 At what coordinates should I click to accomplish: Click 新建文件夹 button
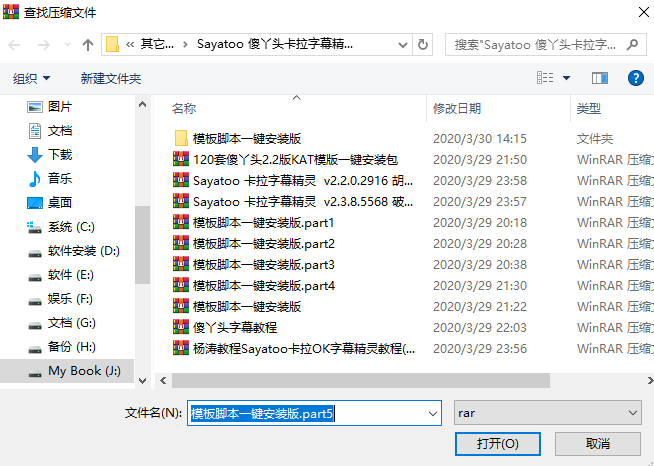click(x=111, y=78)
